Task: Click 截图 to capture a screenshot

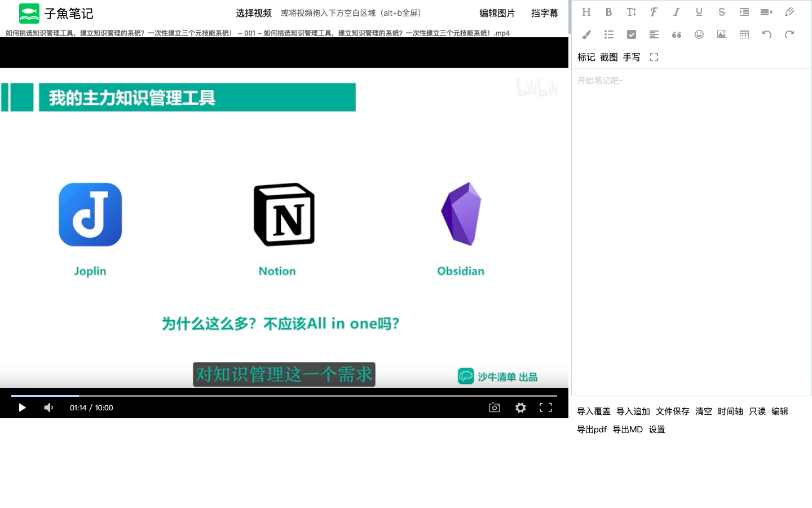Action: click(608, 57)
